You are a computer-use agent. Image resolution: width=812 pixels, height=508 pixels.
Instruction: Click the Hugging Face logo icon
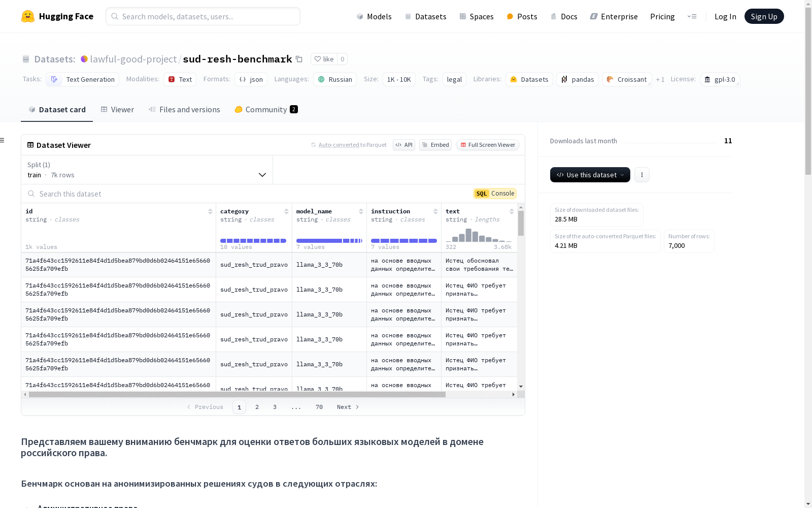coord(28,16)
